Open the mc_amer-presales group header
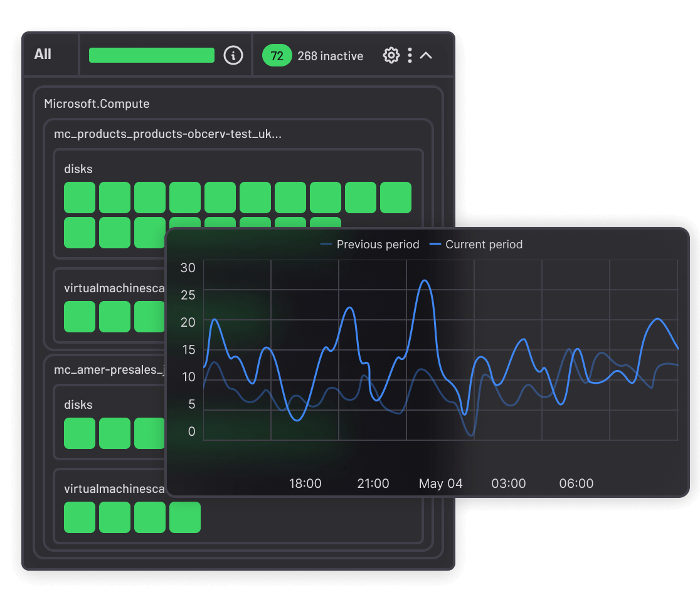Image resolution: width=700 pixels, height=602 pixels. (109, 369)
